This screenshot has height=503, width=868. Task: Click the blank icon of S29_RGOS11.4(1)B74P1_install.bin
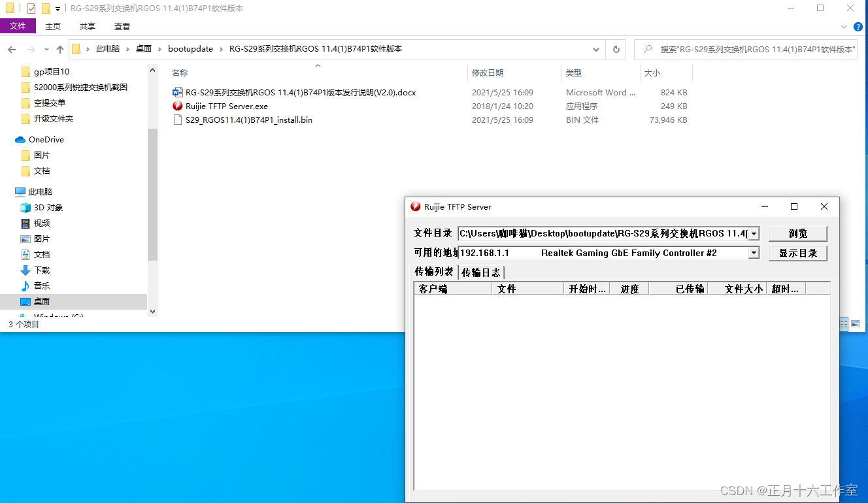click(x=177, y=120)
